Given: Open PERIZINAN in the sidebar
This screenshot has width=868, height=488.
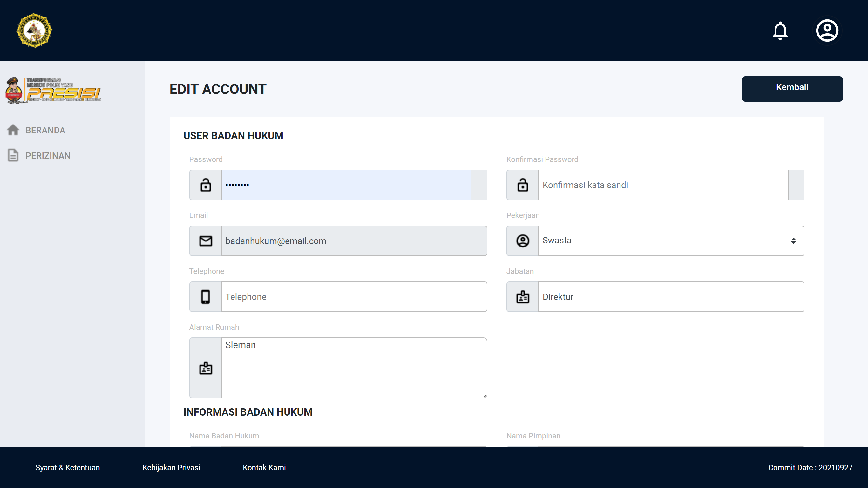Looking at the screenshot, I should (x=48, y=156).
